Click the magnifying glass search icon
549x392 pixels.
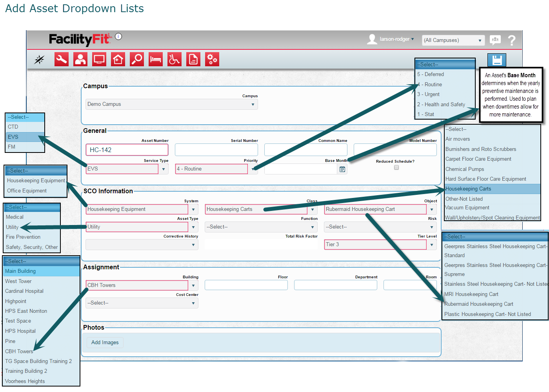pyautogui.click(x=137, y=59)
